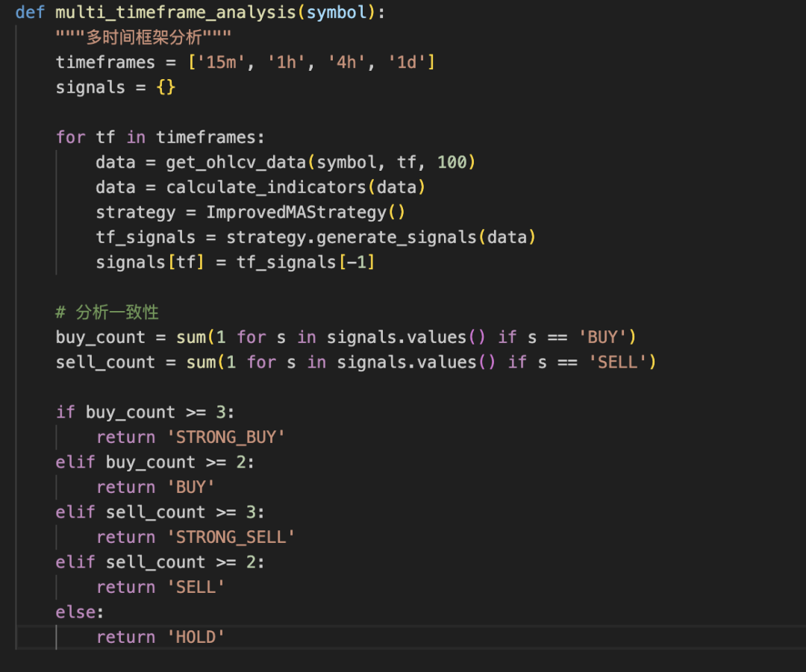
Task: Click the return 'SELL' string
Action: click(196, 587)
